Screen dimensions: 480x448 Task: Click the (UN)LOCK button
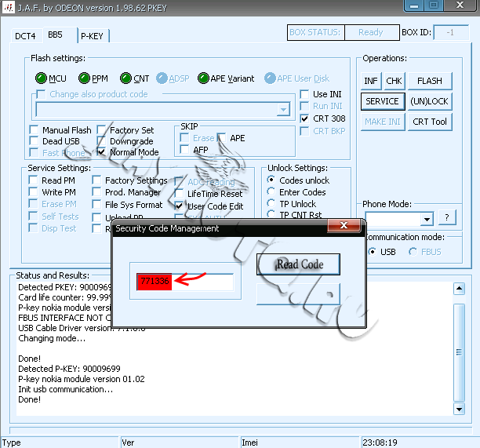point(430,101)
